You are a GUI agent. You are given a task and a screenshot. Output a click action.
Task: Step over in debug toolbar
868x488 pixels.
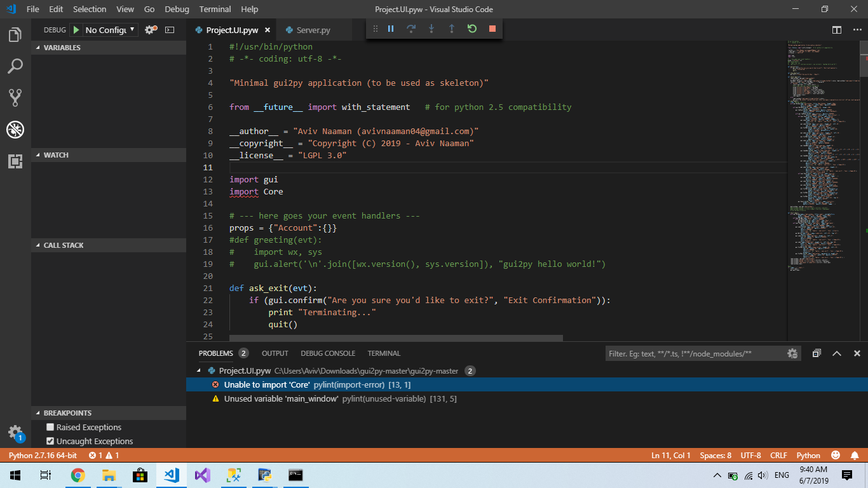pos(411,29)
